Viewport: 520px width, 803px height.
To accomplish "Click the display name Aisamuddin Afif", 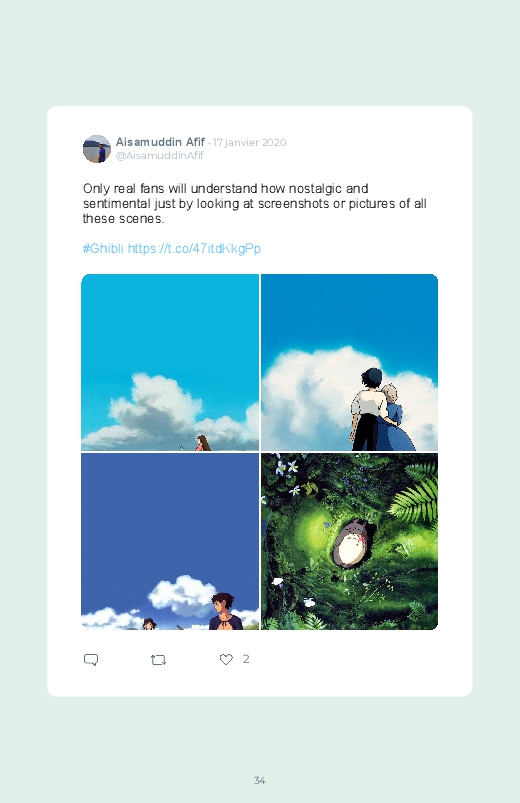I will (160, 142).
